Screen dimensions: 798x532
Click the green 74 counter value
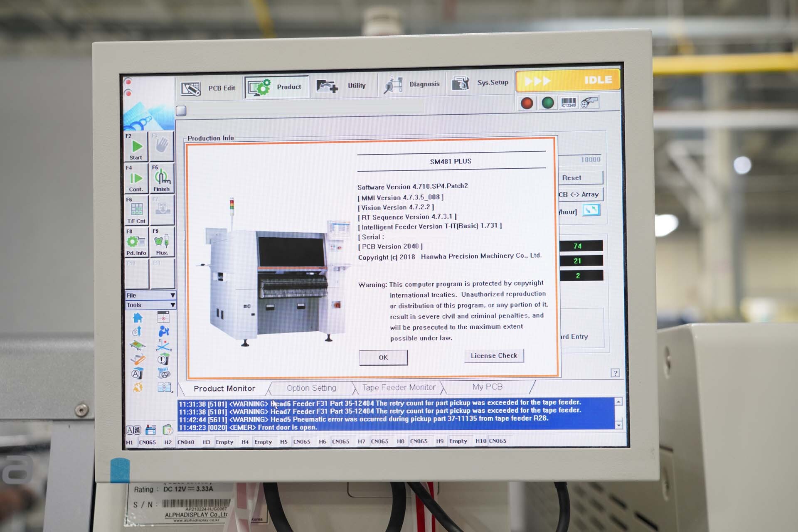[x=581, y=246]
